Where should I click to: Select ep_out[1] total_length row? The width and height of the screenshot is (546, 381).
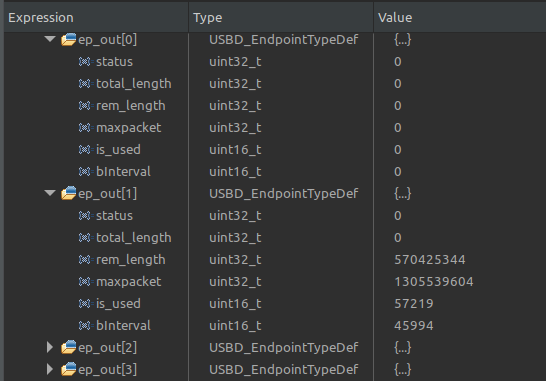pos(275,238)
